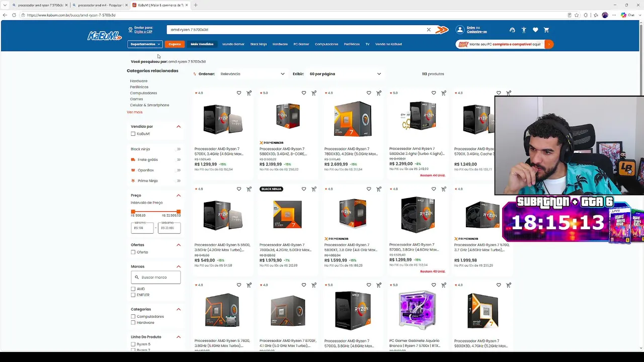Open the accessibility icon in header
Image resolution: width=644 pixels, height=362 pixels.
(524, 30)
